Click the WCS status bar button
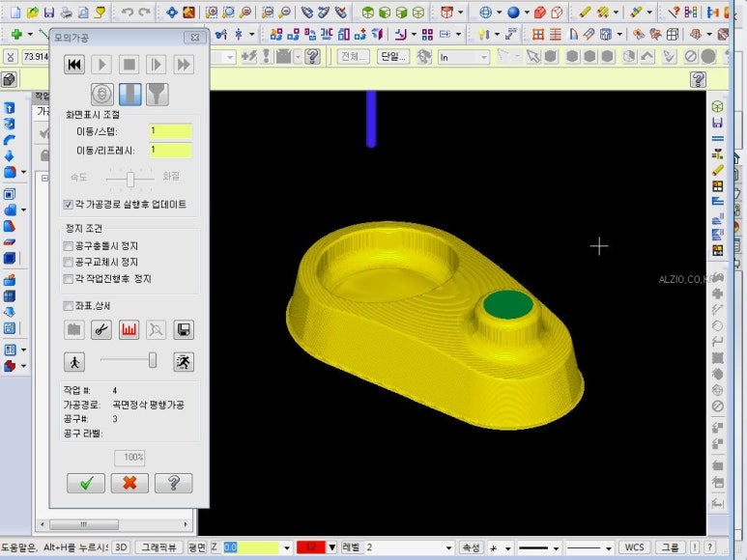The height and width of the screenshot is (560, 747). pyautogui.click(x=634, y=547)
